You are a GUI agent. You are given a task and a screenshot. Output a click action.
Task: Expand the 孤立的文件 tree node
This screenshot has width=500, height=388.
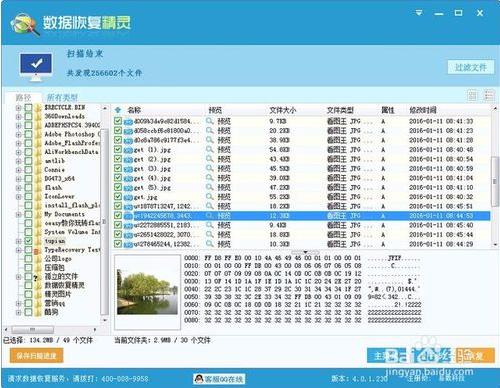[19, 277]
